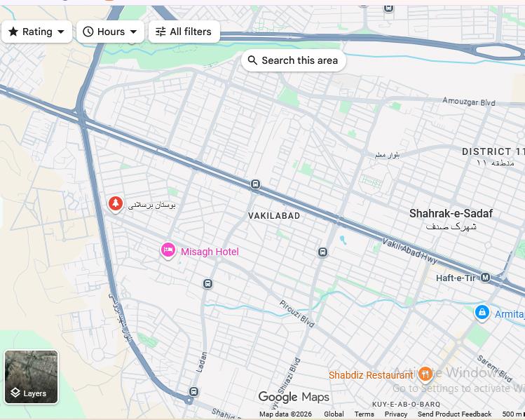525x420 pixels.
Task: Click the Amouzgar Blvd road label
Action: tap(469, 101)
